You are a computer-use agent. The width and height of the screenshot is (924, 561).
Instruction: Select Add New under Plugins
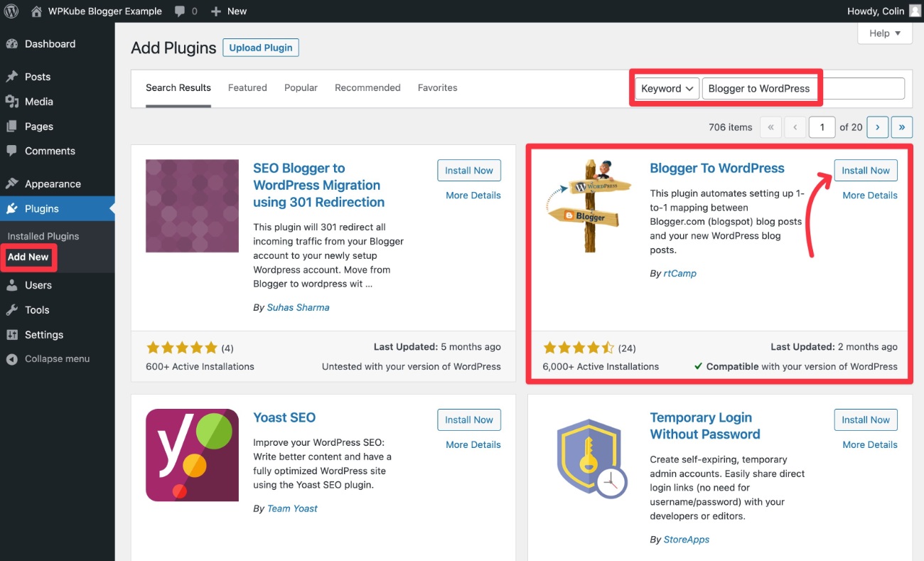(x=28, y=257)
